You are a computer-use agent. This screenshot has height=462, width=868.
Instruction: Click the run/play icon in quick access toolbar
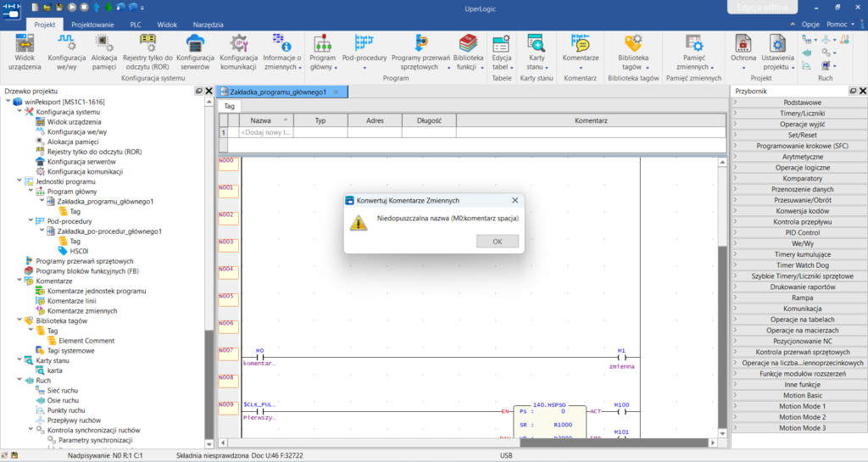(x=72, y=7)
